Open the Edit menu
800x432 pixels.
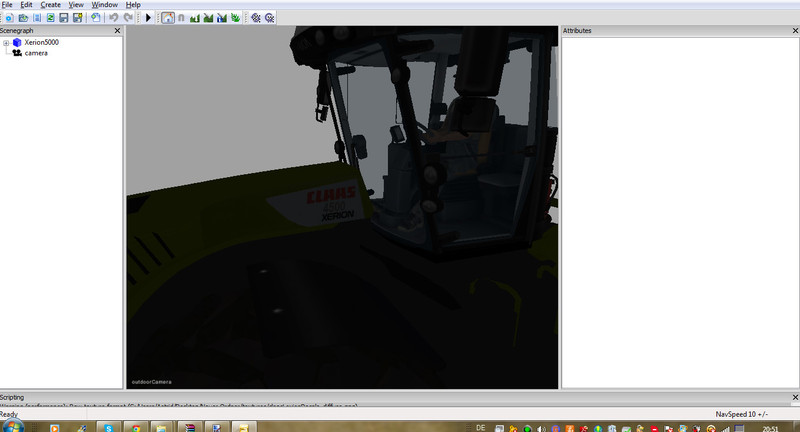(x=26, y=5)
